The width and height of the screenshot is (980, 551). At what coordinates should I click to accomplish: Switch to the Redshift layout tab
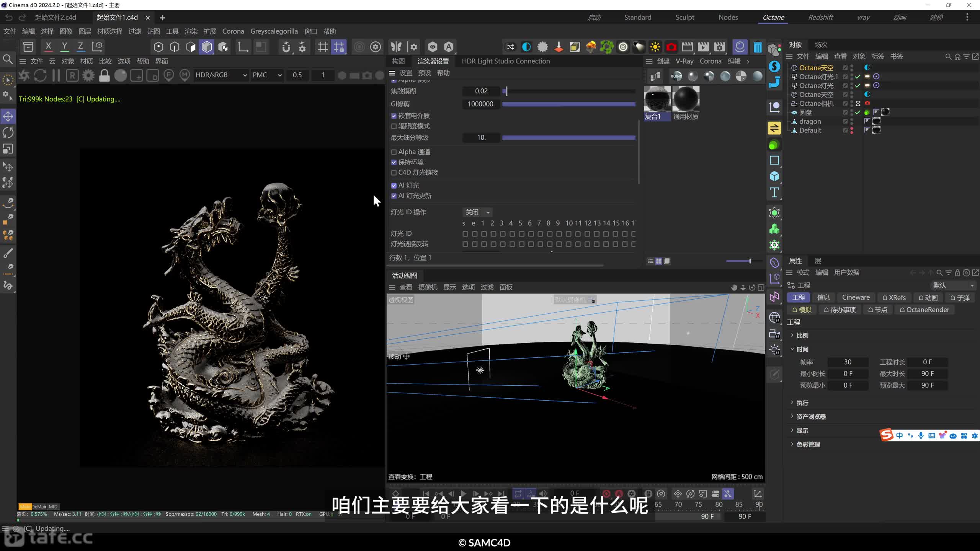click(x=820, y=18)
